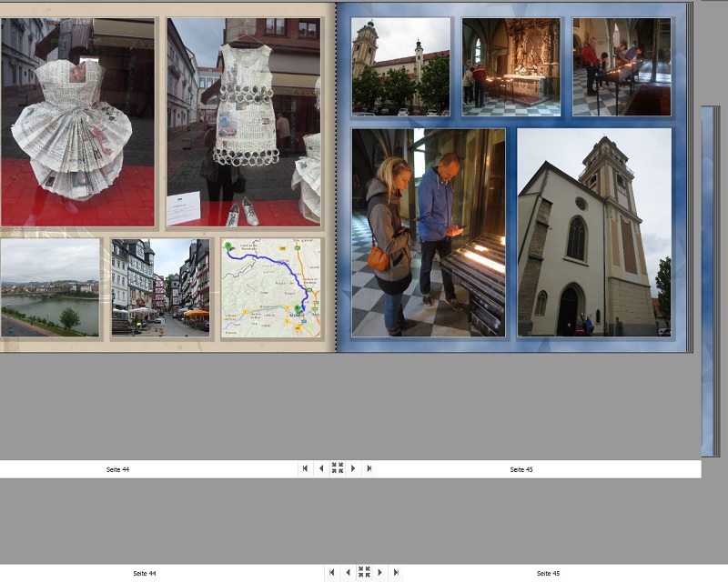This screenshot has height=582, width=728.
Task: Go to next page in bottom navigation bar
Action: pos(379,573)
